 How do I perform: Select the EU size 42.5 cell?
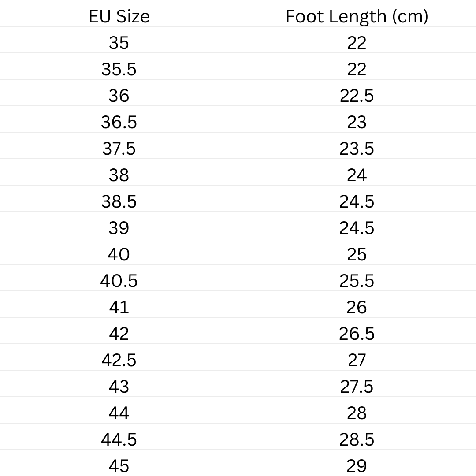(x=119, y=360)
